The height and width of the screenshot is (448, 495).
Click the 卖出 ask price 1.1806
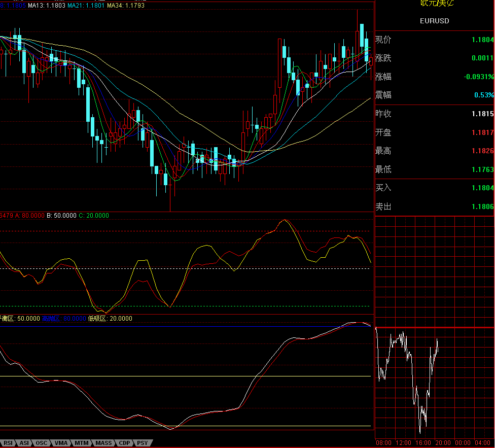[482, 206]
